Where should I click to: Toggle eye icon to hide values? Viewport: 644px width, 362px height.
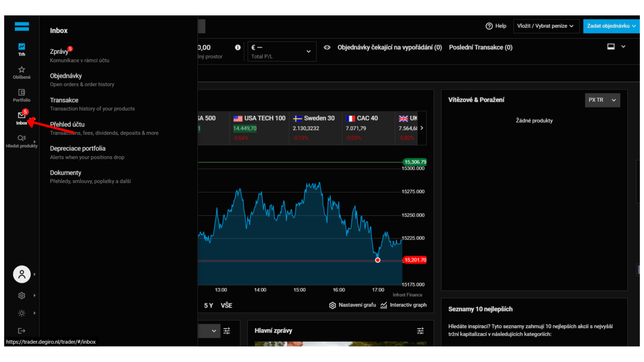(x=327, y=48)
